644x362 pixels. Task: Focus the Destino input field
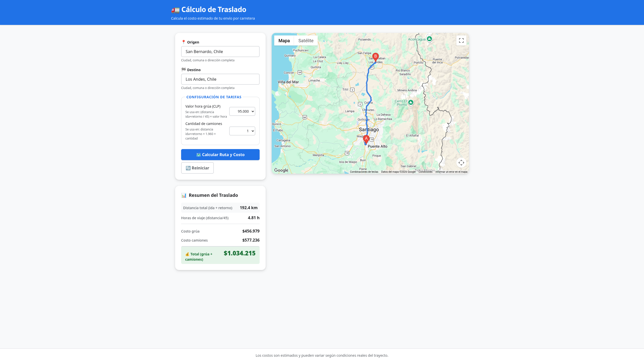point(220,79)
